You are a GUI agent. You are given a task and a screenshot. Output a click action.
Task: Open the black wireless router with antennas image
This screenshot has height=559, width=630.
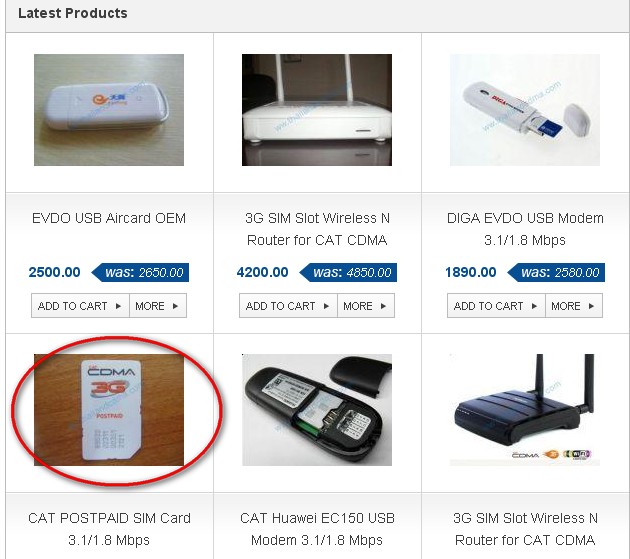coord(525,410)
